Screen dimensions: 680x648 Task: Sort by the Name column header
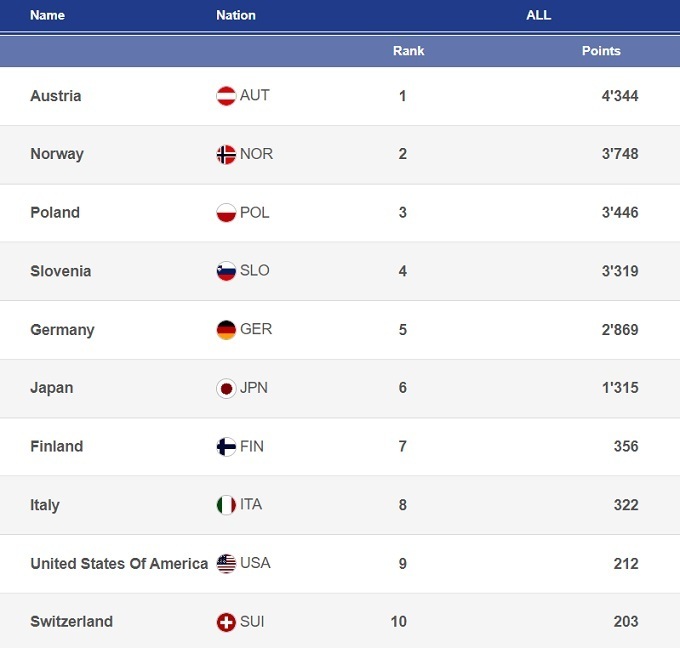(47, 15)
